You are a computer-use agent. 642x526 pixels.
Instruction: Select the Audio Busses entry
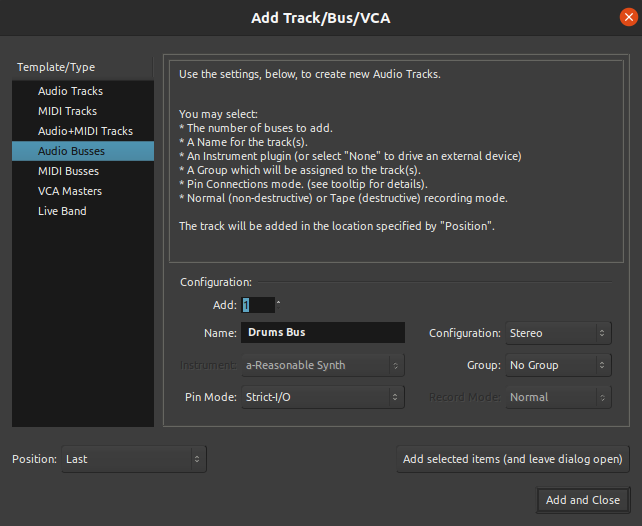71,151
